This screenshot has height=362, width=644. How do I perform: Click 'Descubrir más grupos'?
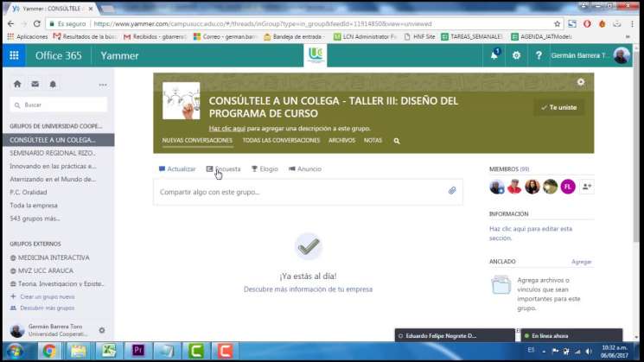tap(42, 308)
